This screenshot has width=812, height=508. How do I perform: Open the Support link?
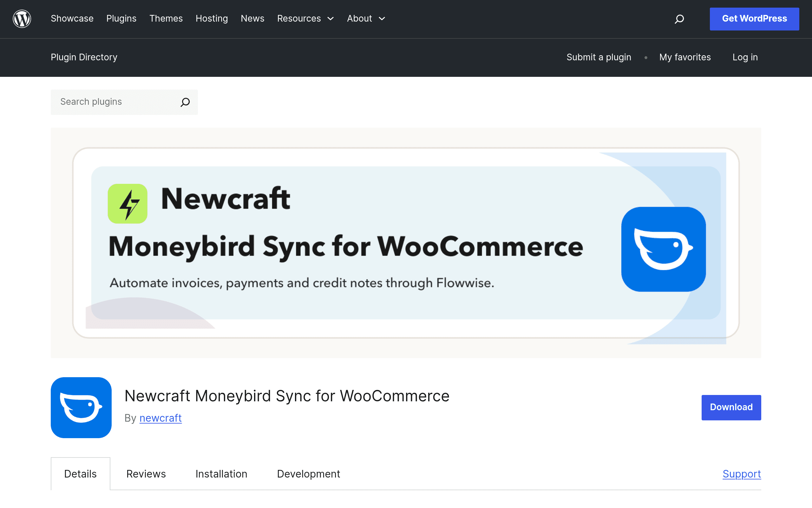(742, 474)
